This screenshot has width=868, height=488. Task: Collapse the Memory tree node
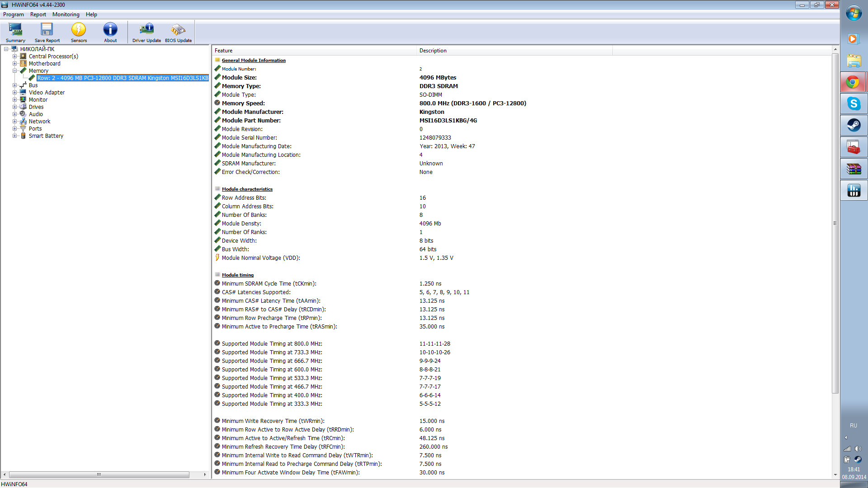(x=14, y=71)
